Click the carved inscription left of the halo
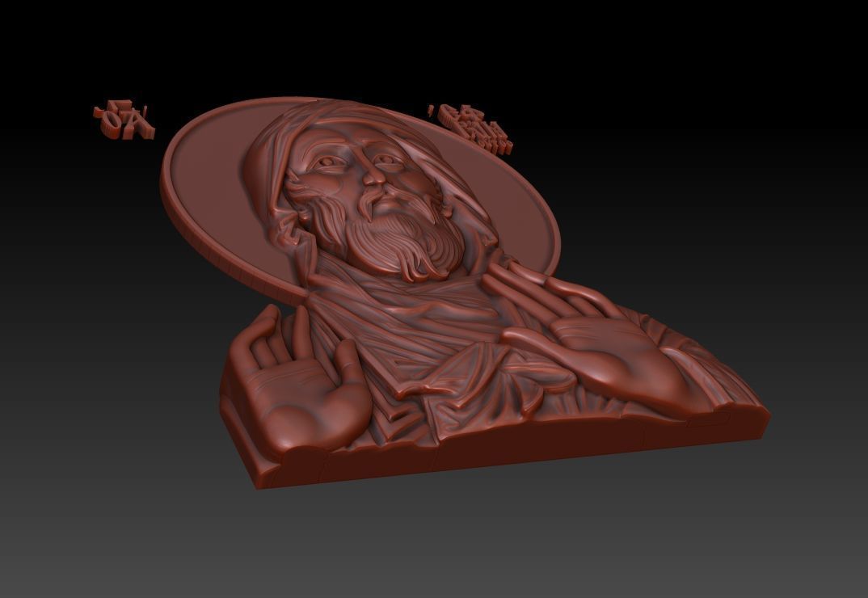Screen dimensions: 868x598 pyautogui.click(x=124, y=120)
